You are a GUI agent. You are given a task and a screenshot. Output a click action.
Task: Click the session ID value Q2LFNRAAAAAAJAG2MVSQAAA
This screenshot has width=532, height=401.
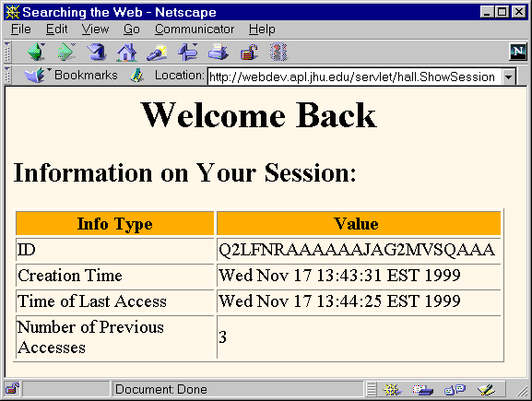click(x=357, y=250)
